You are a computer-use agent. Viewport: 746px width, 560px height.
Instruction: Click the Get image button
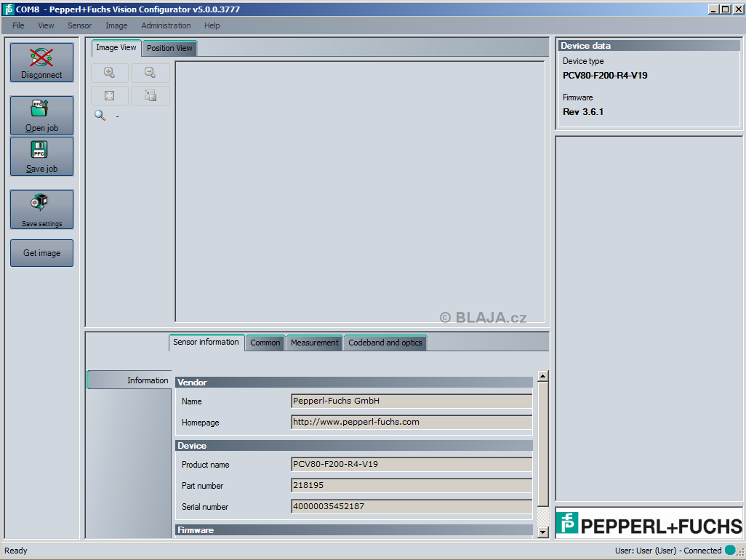(x=42, y=253)
